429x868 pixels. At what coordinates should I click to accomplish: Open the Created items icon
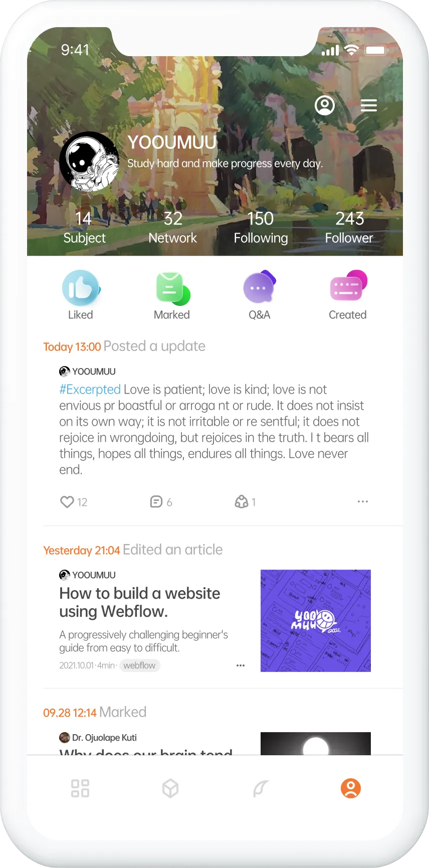pos(348,286)
